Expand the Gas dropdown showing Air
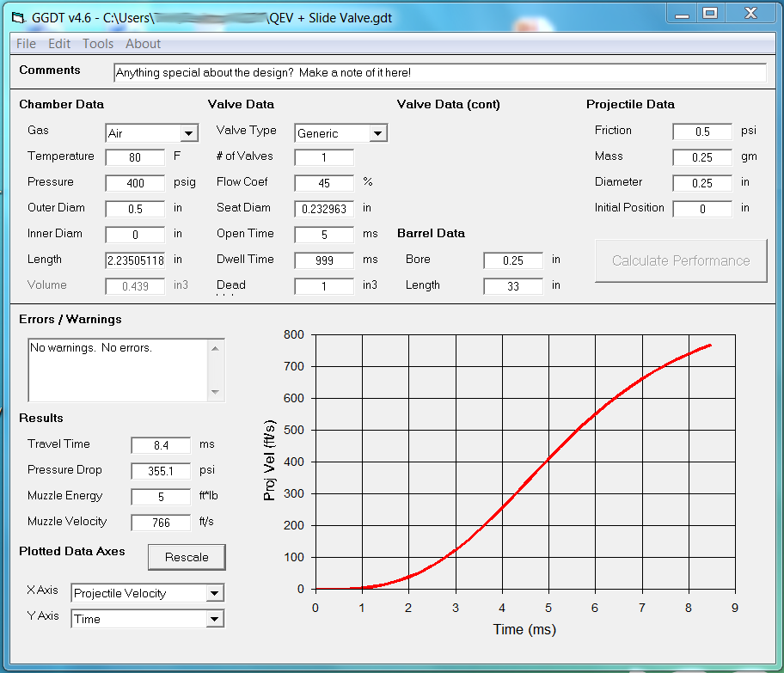 (189, 133)
